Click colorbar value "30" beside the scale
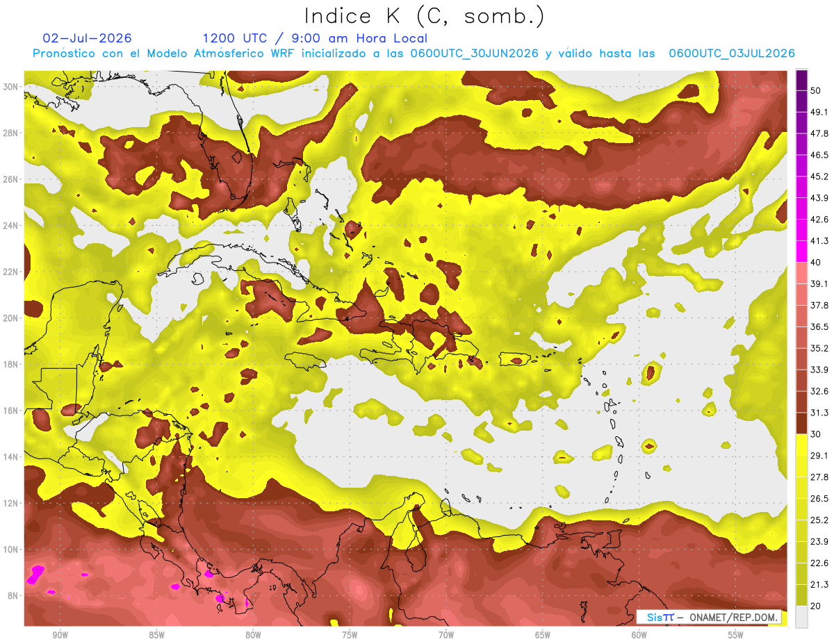Screen dimensions: 834x644 [816, 434]
